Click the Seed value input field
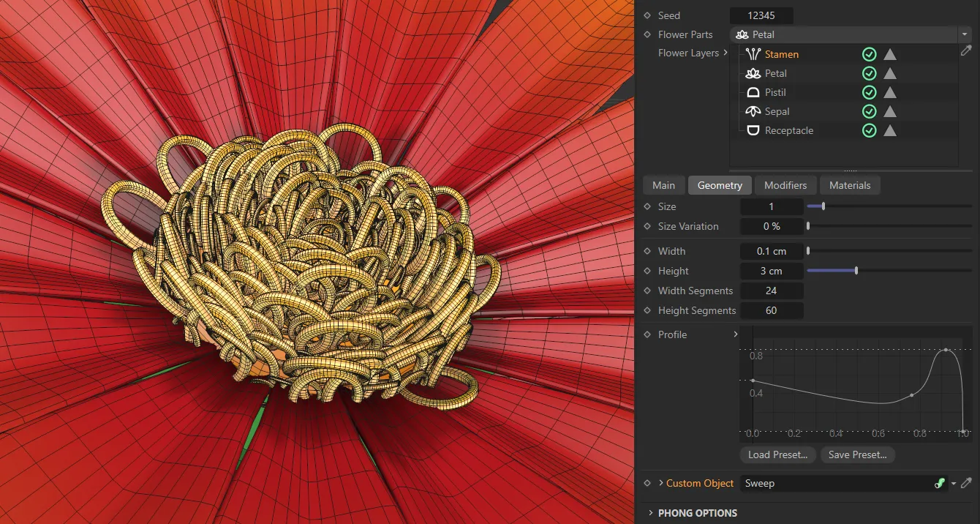Screen dimensions: 980x524 pos(761,15)
